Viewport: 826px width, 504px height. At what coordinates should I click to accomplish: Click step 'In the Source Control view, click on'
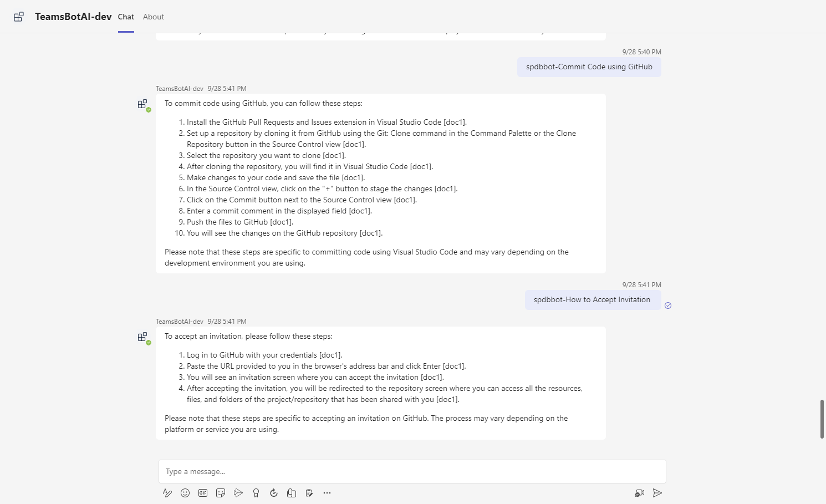point(322,189)
